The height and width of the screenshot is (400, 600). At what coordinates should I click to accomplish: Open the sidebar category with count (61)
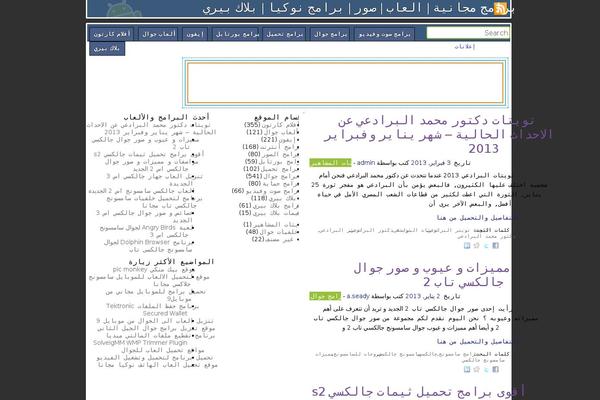[x=269, y=206]
